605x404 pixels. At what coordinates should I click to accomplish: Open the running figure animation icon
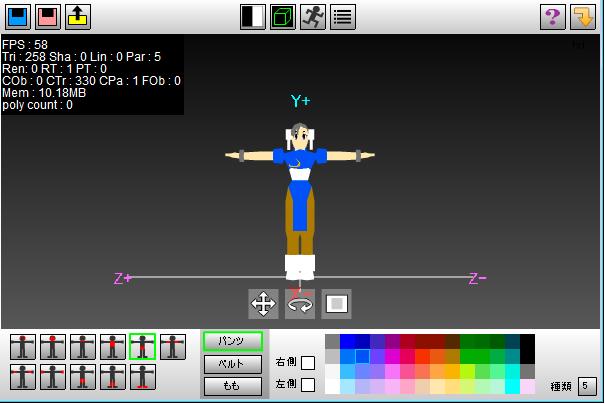coord(313,17)
